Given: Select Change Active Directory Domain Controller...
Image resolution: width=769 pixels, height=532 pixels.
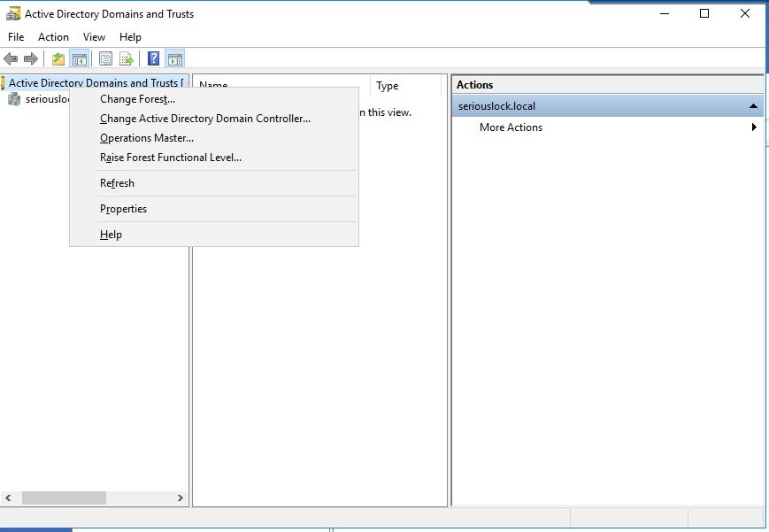Looking at the screenshot, I should (214, 119).
